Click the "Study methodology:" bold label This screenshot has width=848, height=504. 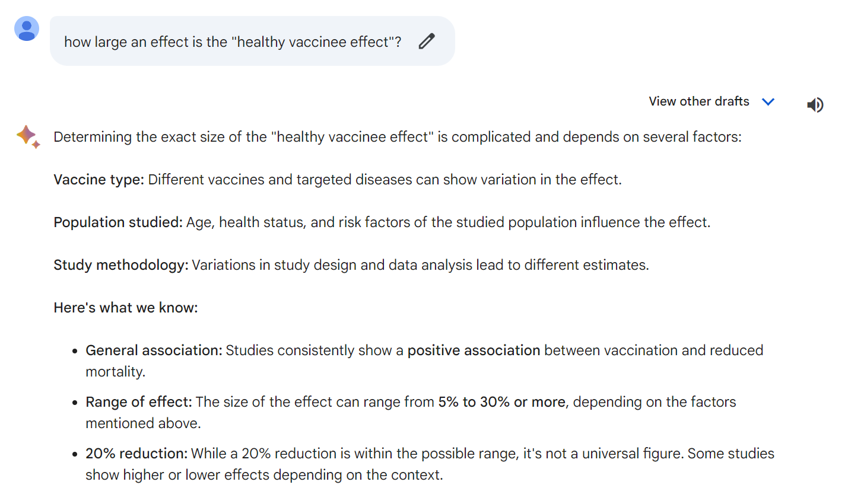point(120,265)
